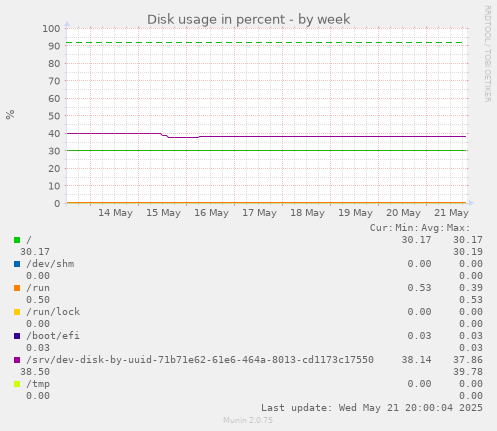497x431 pixels.
Task: Click the Munin 2.0.75 version text
Action: 248,420
